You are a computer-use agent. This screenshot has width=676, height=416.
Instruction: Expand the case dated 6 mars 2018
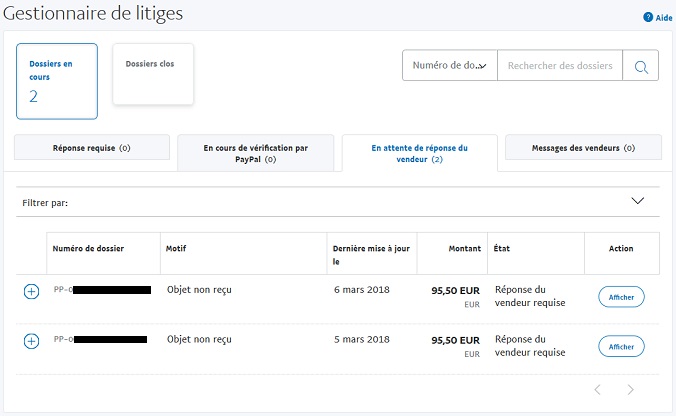tap(31, 291)
